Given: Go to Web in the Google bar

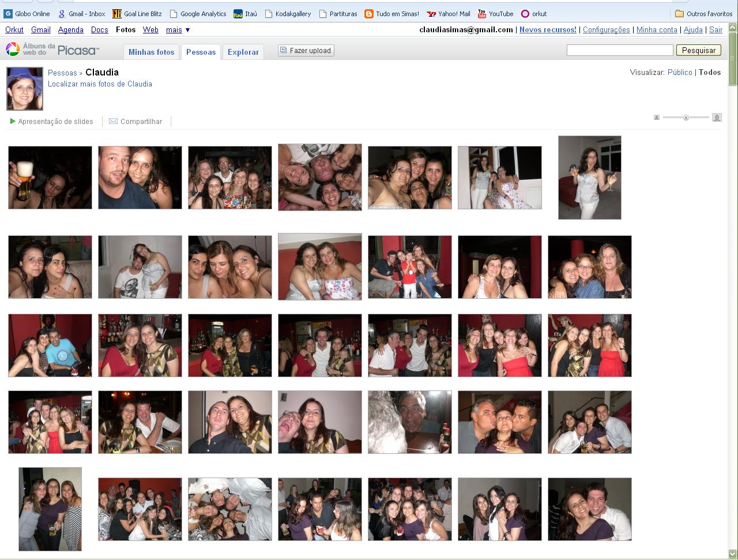Looking at the screenshot, I should coord(150,29).
